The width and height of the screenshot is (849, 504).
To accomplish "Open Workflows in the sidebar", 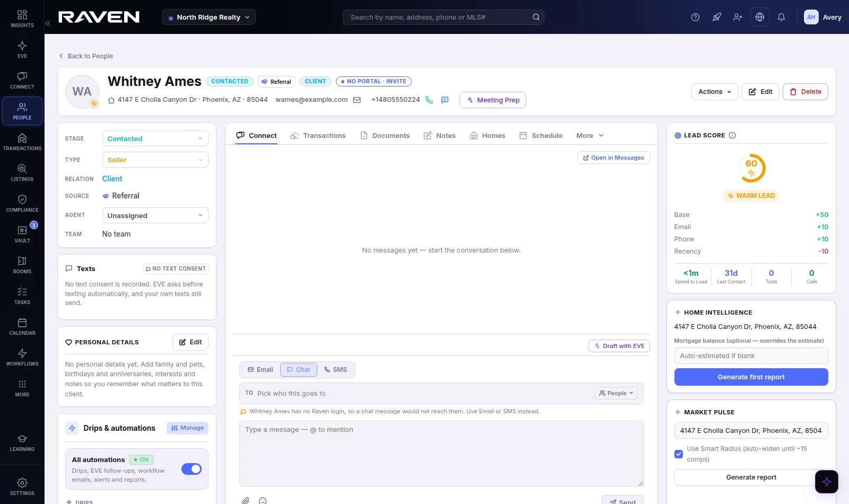I will pos(22,357).
